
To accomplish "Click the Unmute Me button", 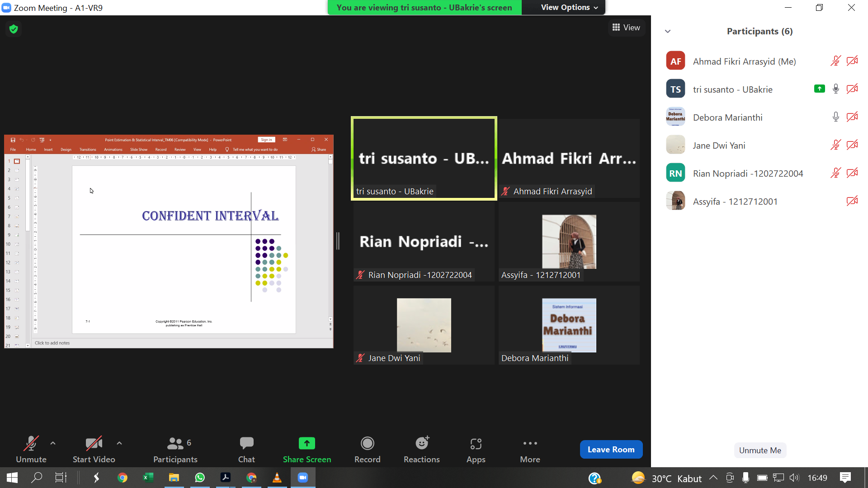I will 760,450.
